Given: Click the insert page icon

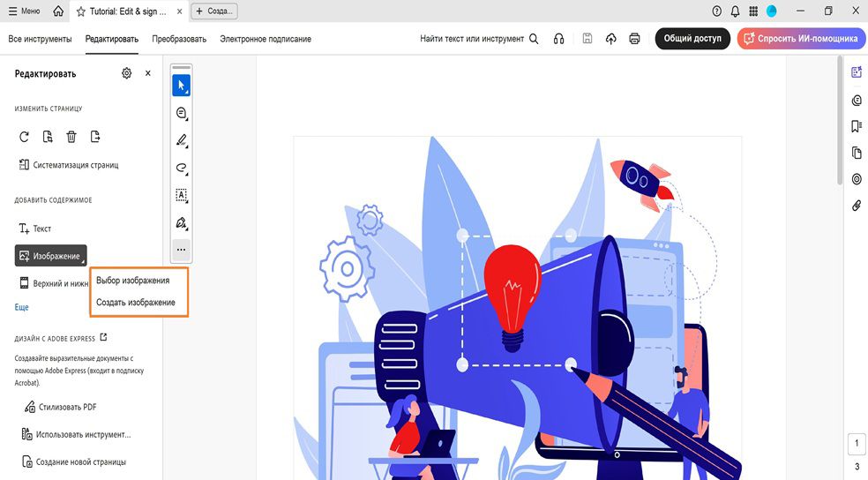Looking at the screenshot, I should point(95,137).
